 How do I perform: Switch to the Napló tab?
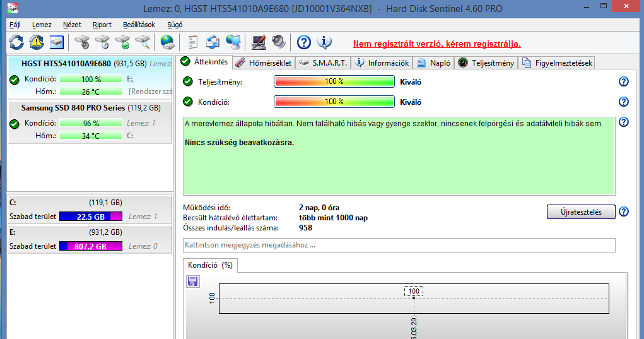(x=434, y=63)
